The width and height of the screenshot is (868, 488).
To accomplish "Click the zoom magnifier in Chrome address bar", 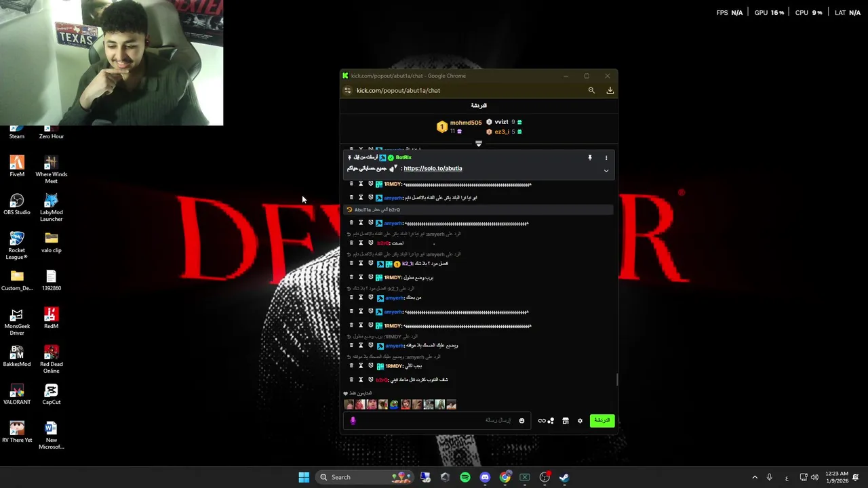I will (x=591, y=90).
